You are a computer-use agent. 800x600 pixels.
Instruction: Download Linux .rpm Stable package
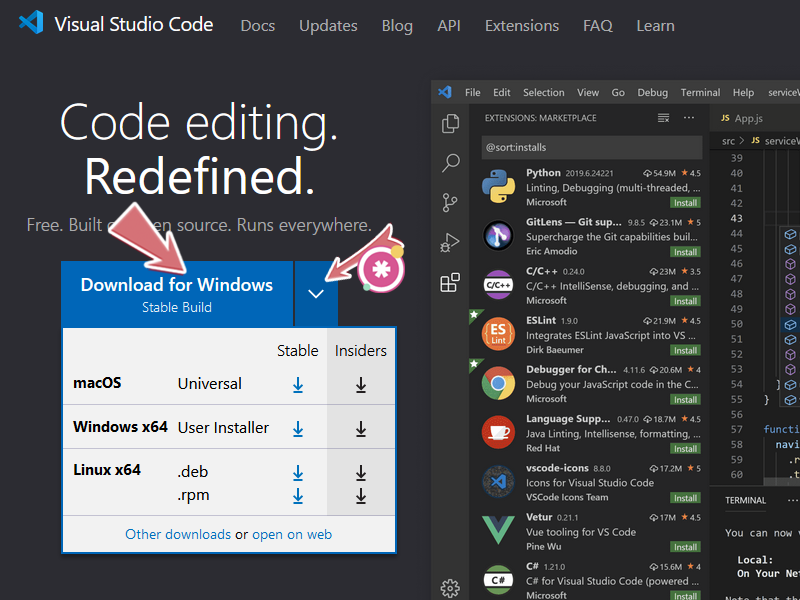[298, 496]
